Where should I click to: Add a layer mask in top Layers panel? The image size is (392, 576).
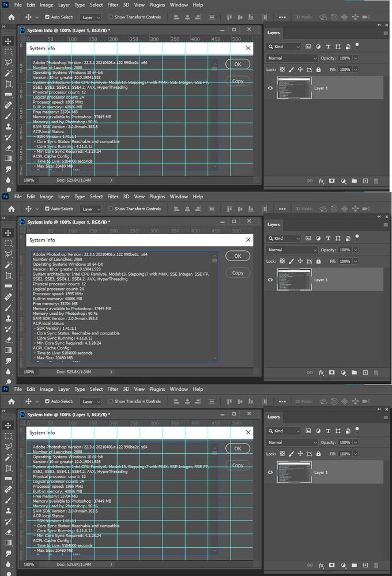tap(331, 180)
